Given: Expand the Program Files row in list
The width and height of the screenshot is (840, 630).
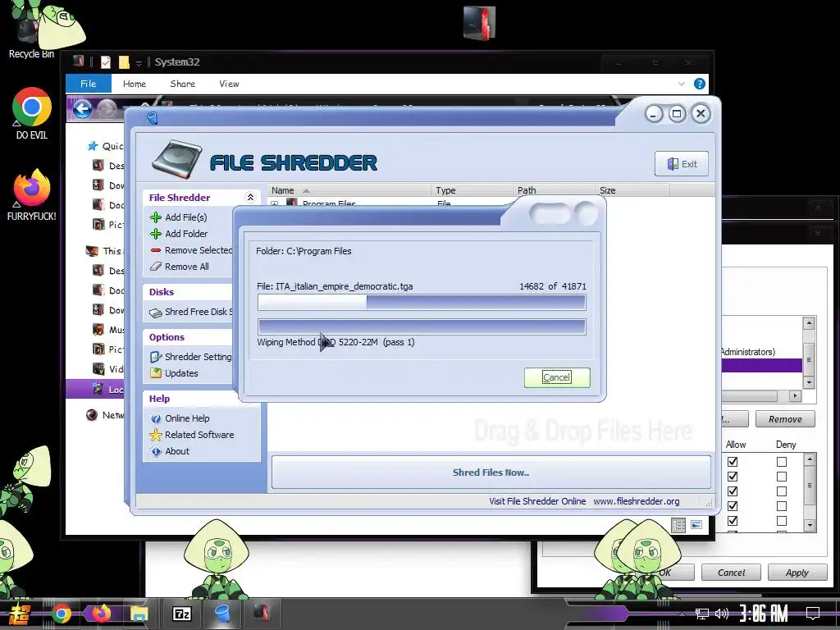Looking at the screenshot, I should (275, 203).
